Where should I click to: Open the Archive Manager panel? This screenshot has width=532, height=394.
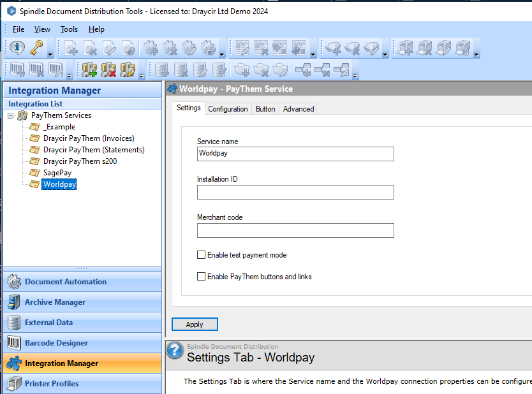(x=82, y=302)
